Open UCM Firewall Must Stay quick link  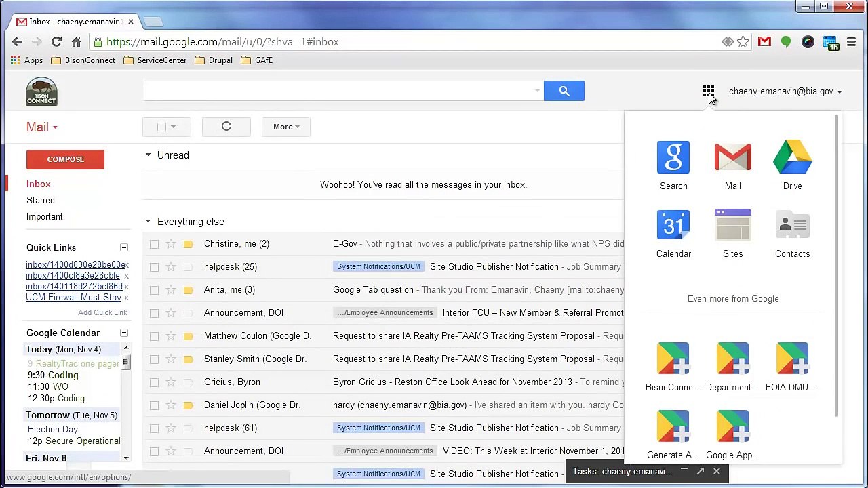(73, 298)
